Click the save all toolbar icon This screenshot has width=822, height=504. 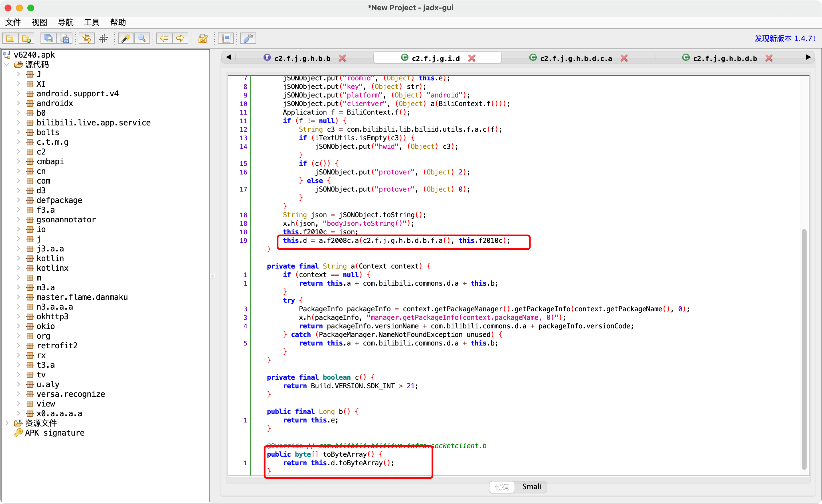pos(48,38)
